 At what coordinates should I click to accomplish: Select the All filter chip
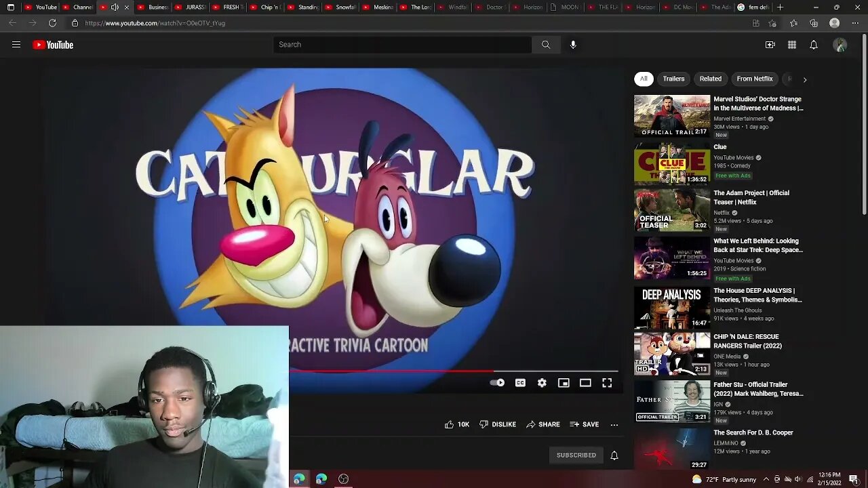coord(644,79)
